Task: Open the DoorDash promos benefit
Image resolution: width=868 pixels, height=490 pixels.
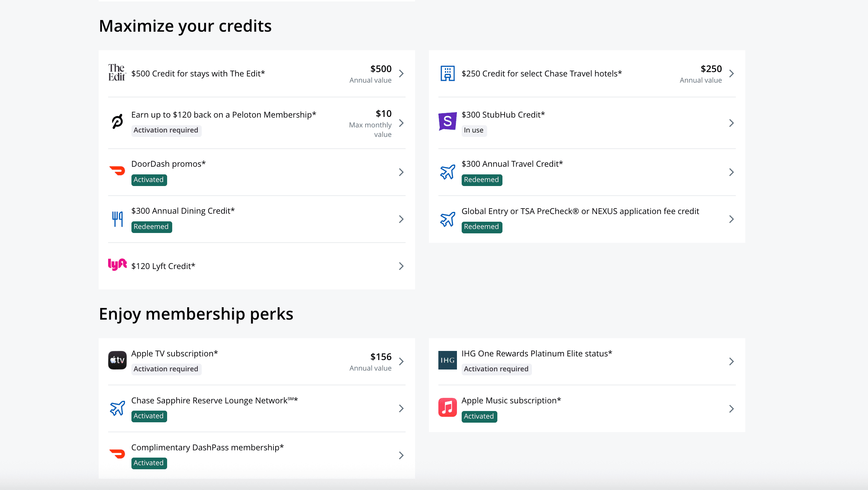Action: tap(257, 172)
